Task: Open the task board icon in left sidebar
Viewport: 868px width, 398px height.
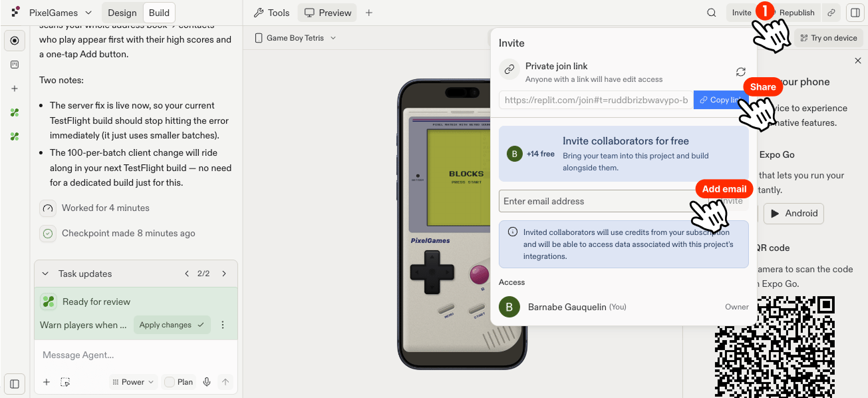Action: click(15, 65)
